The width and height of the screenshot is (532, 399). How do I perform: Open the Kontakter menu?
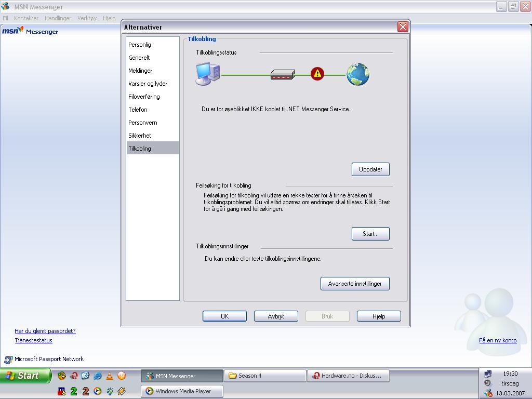tap(26, 18)
